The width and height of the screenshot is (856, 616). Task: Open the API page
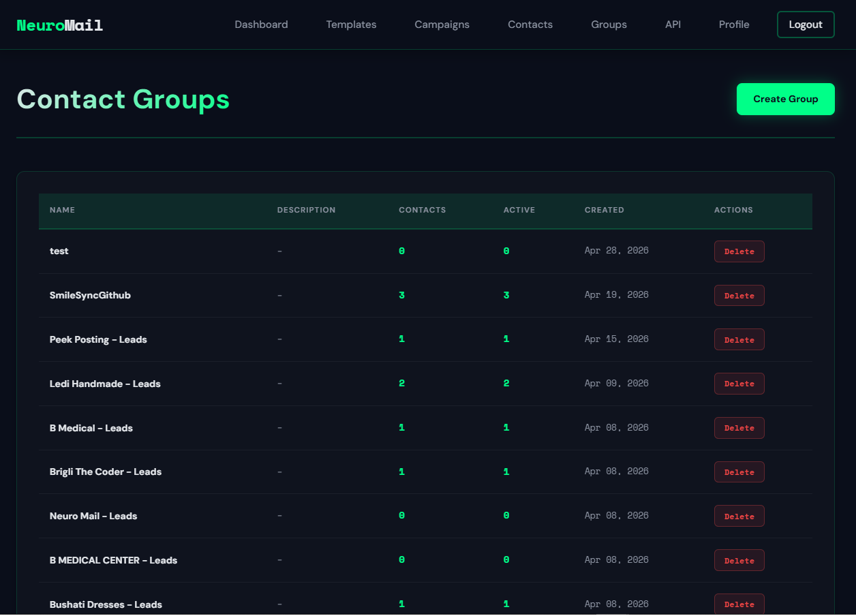point(673,25)
